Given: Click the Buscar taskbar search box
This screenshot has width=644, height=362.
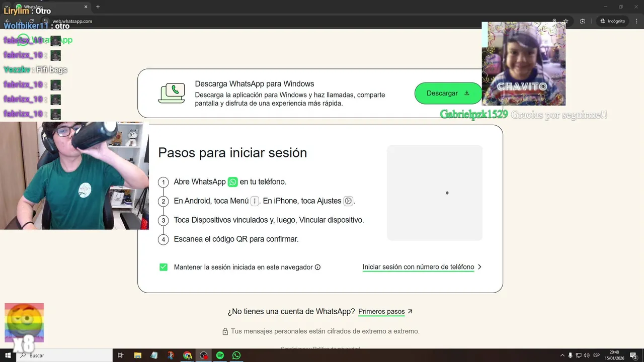Looking at the screenshot, I should 64,355.
